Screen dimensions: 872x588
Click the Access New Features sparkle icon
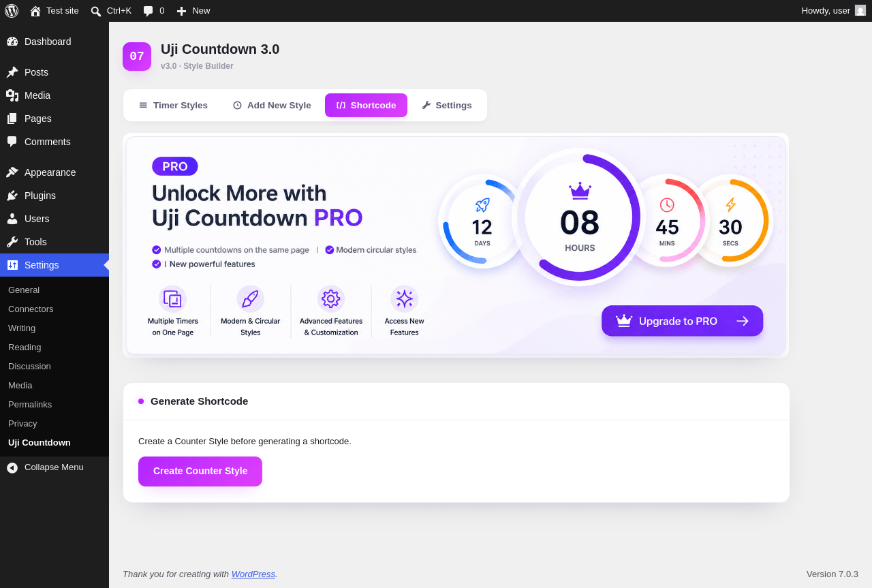pos(405,299)
